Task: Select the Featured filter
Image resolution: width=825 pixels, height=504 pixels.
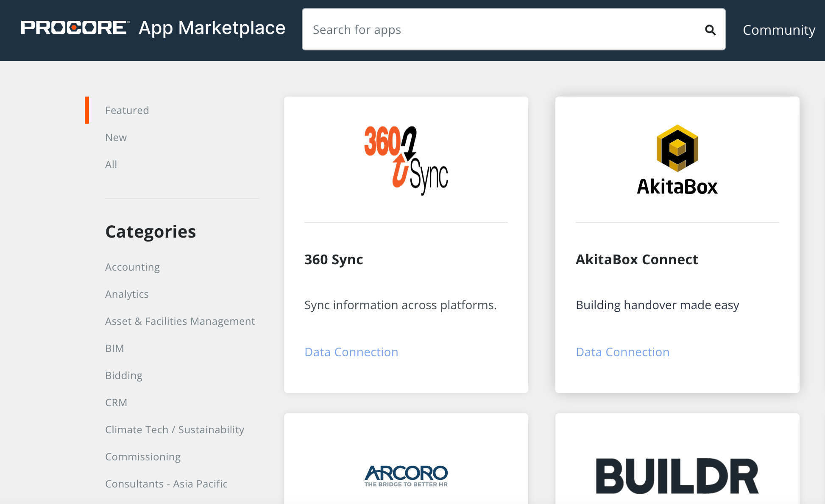Action: click(127, 110)
